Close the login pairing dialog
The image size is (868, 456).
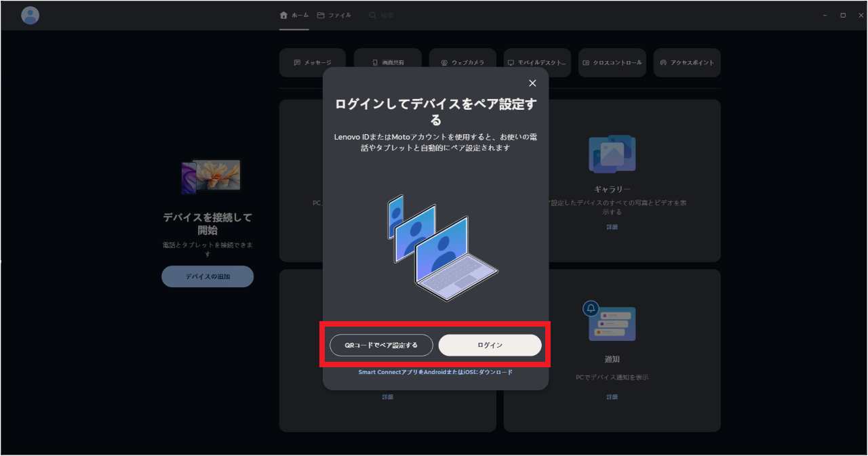[532, 83]
